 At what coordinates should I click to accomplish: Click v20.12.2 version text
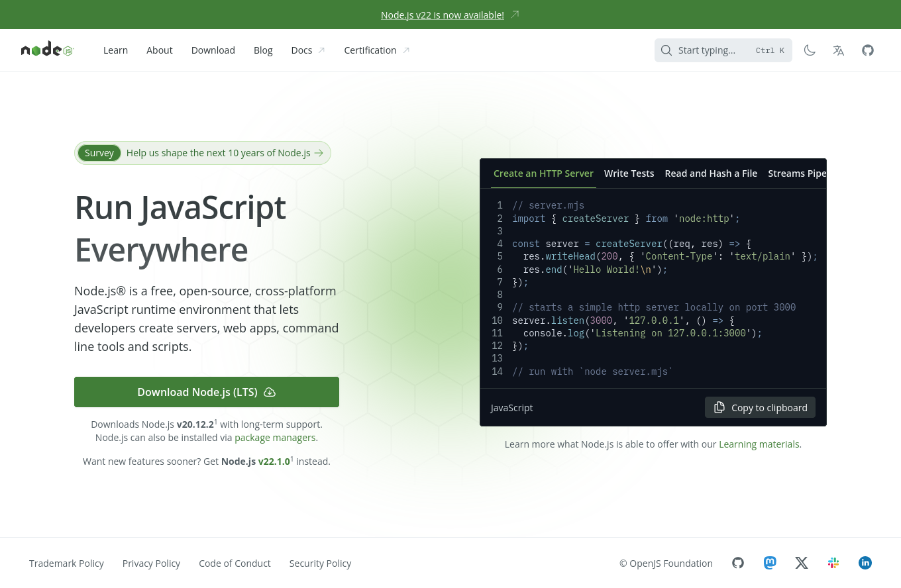[195, 424]
